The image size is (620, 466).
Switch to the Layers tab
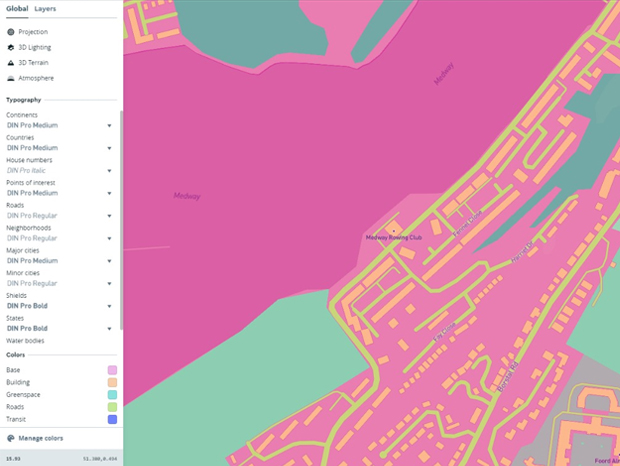click(x=45, y=9)
